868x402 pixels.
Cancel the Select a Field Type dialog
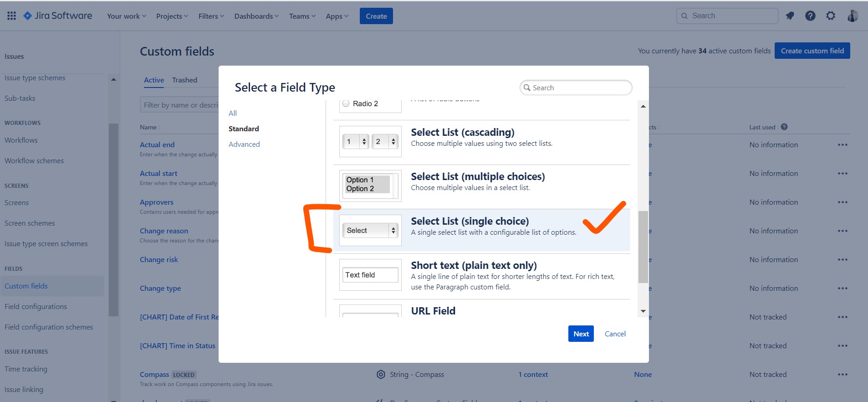615,334
